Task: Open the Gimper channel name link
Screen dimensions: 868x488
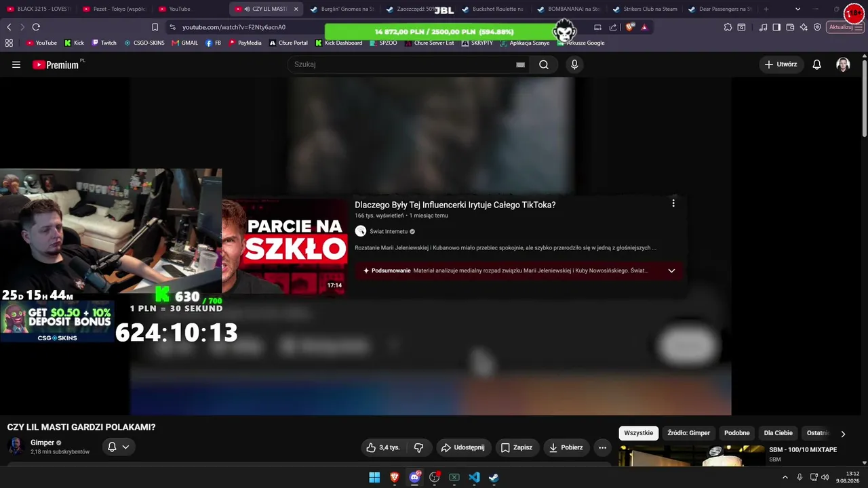Action: pos(42,443)
